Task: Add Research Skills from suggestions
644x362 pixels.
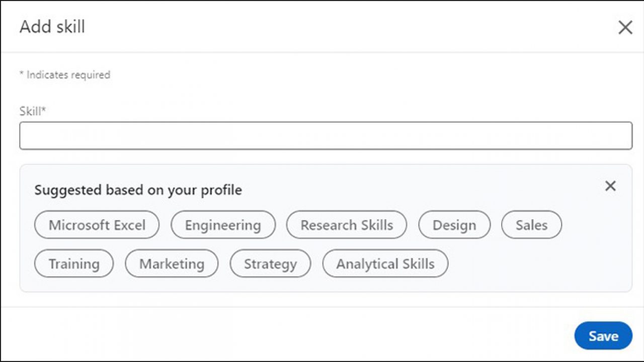Action: click(346, 225)
